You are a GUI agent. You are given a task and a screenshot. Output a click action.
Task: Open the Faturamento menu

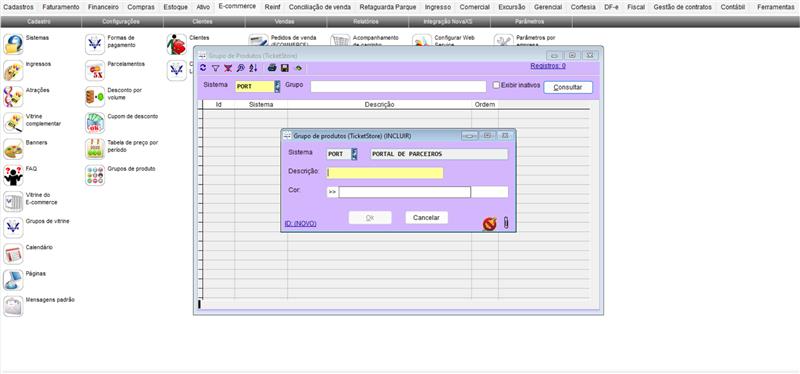point(61,7)
